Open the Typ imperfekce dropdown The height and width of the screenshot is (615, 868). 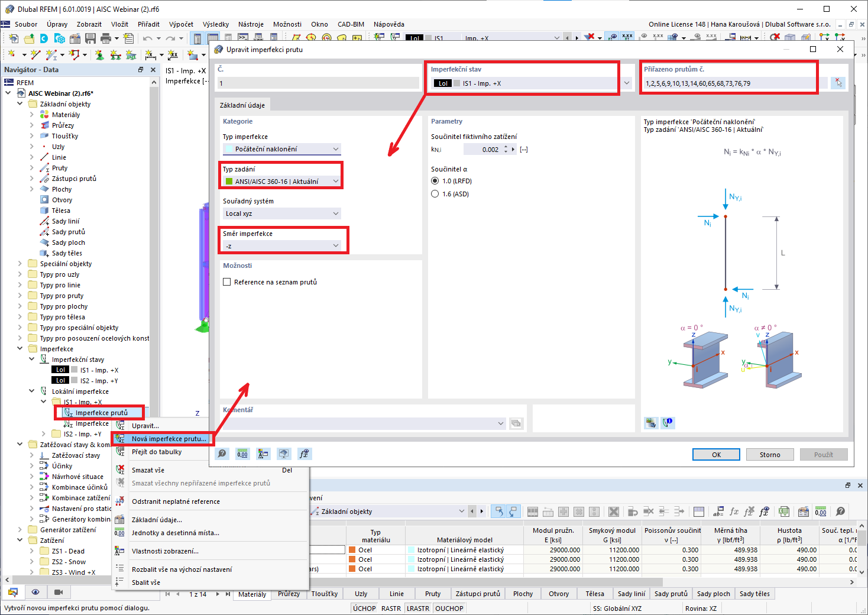coord(336,149)
